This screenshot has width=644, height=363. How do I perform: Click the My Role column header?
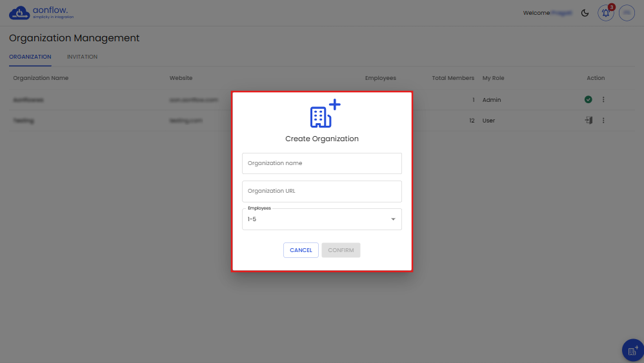tap(493, 78)
